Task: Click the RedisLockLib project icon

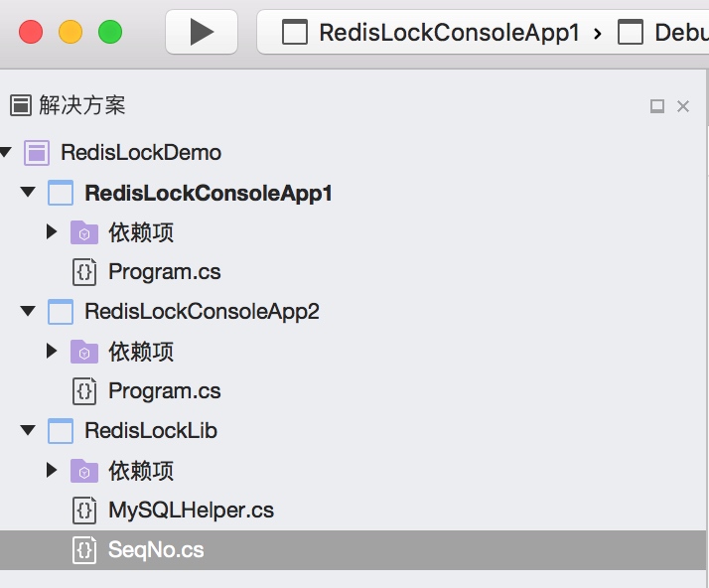Action: 61,431
